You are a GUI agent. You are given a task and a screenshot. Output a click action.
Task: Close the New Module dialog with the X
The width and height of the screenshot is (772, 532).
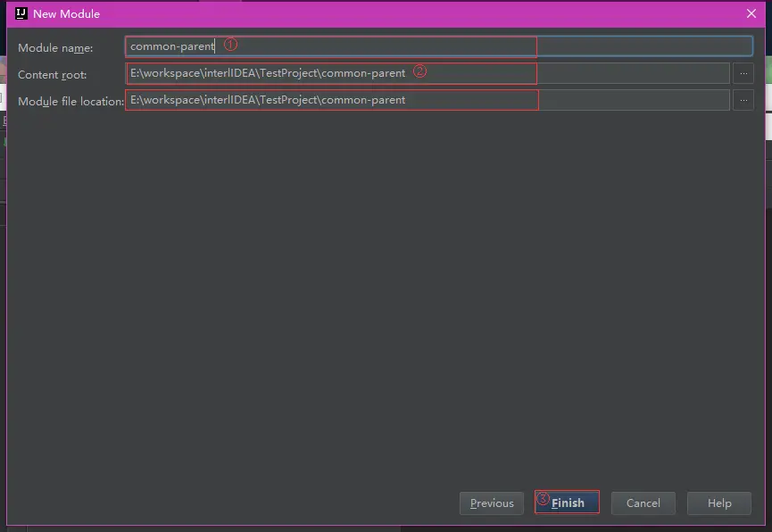pyautogui.click(x=752, y=13)
